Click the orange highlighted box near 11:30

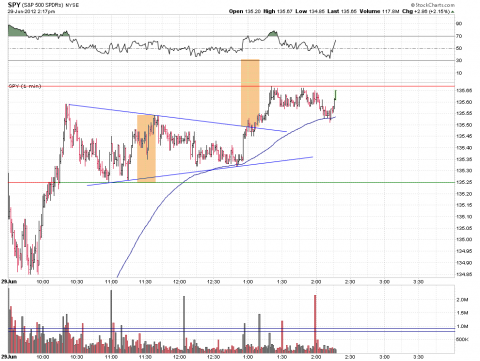coord(146,149)
